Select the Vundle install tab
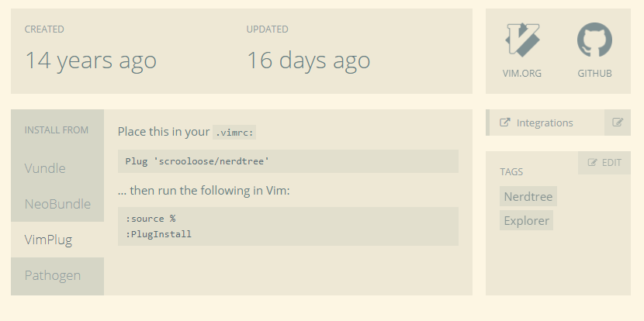The image size is (644, 321). [57, 168]
